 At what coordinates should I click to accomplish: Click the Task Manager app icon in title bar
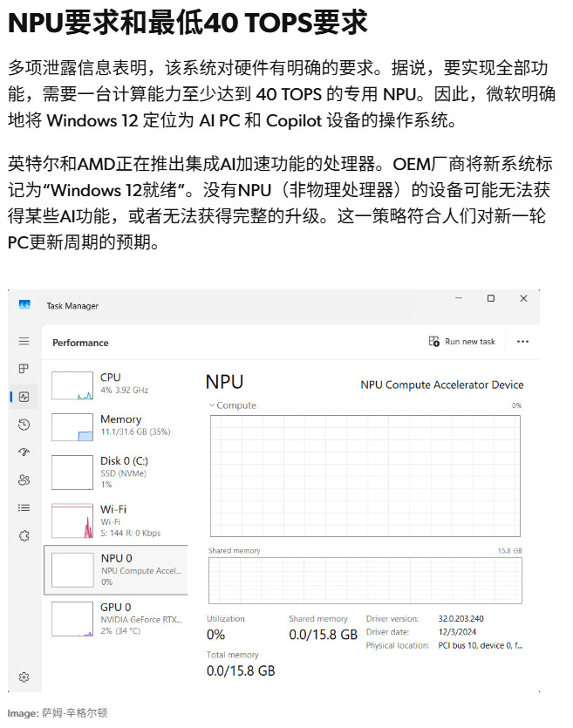pyautogui.click(x=24, y=304)
